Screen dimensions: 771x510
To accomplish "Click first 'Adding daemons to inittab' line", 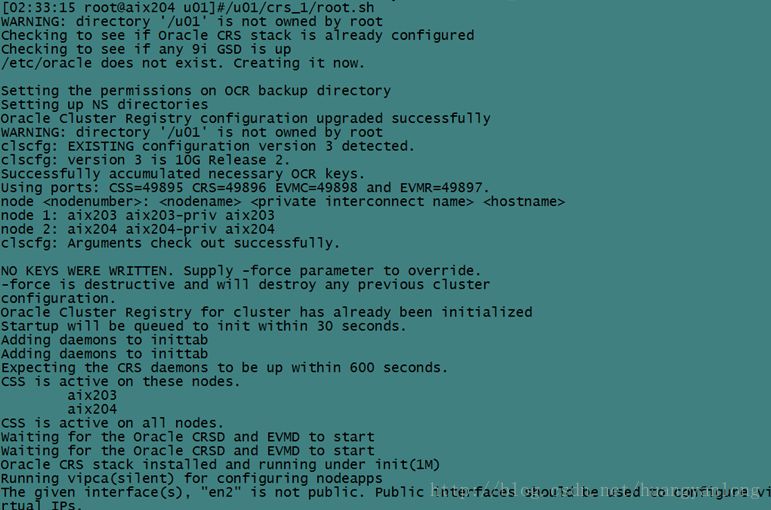I will pos(104,340).
